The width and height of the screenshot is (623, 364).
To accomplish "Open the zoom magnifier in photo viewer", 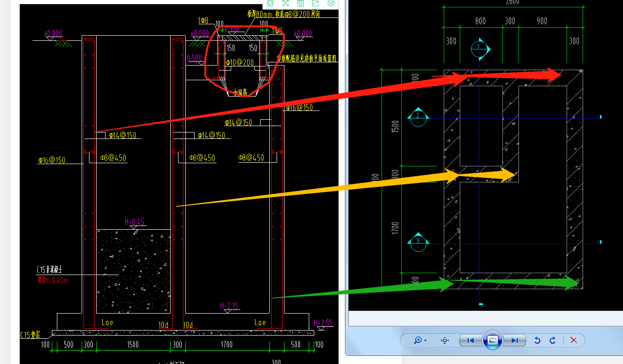I will tap(418, 340).
